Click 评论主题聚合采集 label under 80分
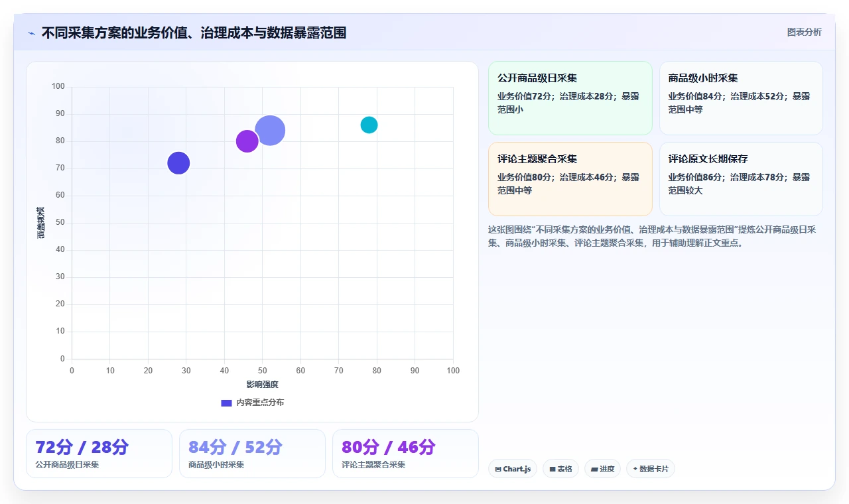This screenshot has height=504, width=849. [x=373, y=465]
